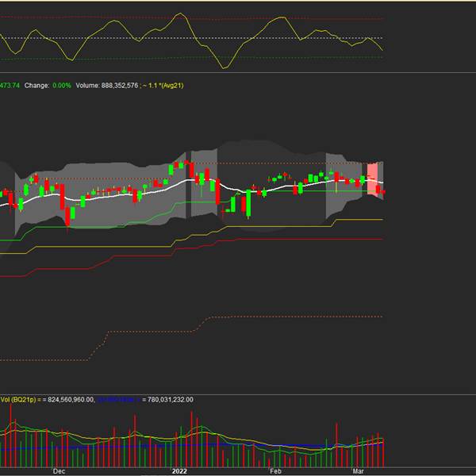The height and width of the screenshot is (476, 476).
Task: Click the Change: label in header
Action: [36, 86]
